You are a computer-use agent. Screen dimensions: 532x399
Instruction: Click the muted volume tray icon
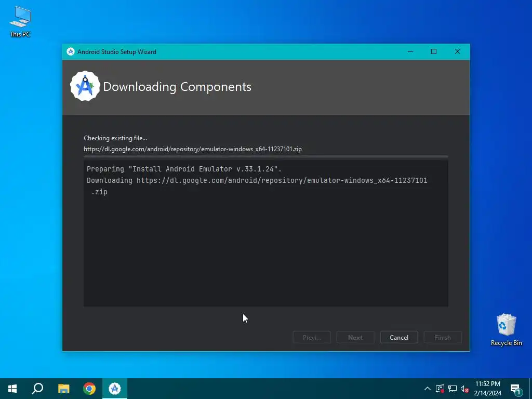(x=464, y=389)
